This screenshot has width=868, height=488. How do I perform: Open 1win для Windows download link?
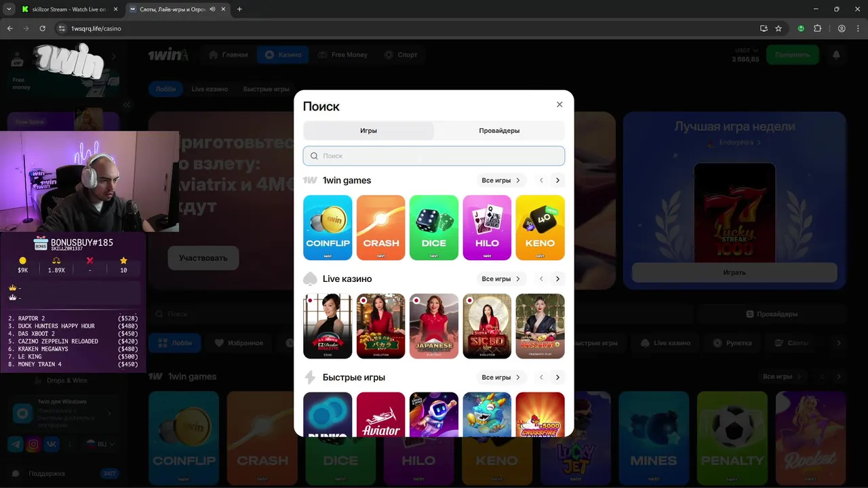tap(62, 413)
